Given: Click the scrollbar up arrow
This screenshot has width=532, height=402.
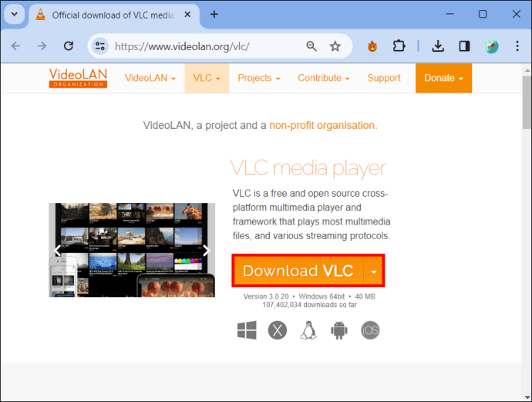Looking at the screenshot, I should (x=527, y=70).
